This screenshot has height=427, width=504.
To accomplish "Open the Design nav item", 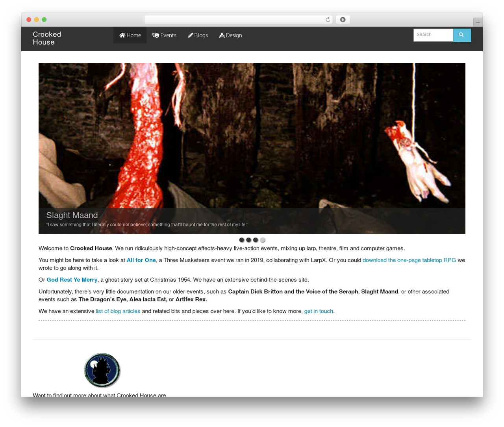I will point(230,35).
